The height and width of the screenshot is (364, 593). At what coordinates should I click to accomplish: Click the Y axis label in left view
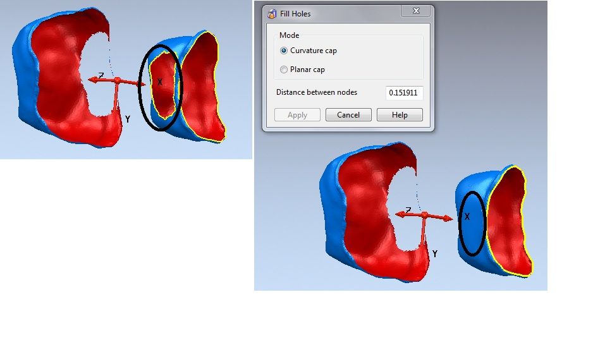(x=128, y=119)
